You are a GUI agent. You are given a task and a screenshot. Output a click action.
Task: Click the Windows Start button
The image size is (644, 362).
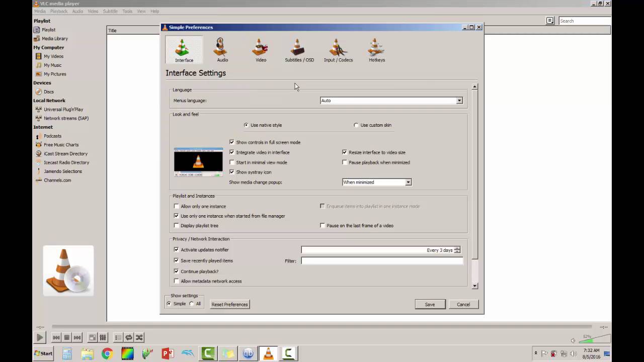tap(43, 353)
